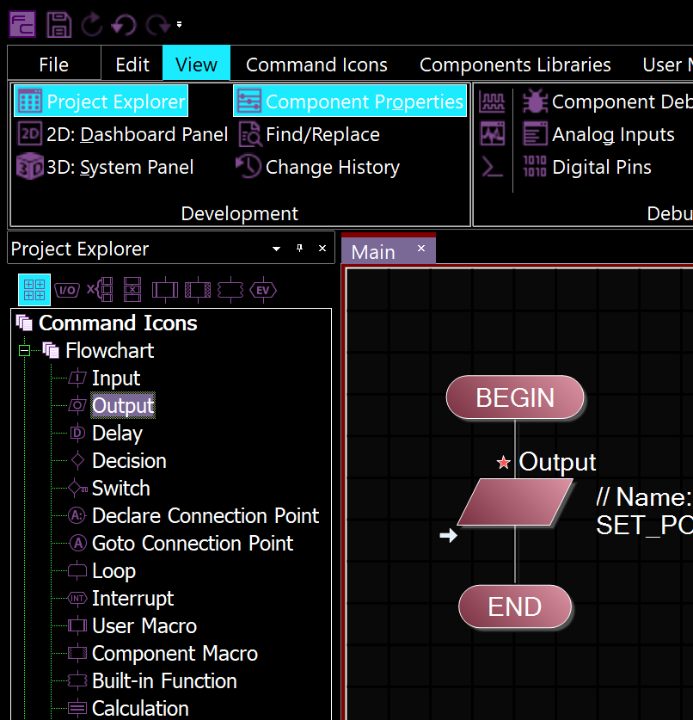Close the Project Explorer panel
This screenshot has width=693, height=720.
322,248
